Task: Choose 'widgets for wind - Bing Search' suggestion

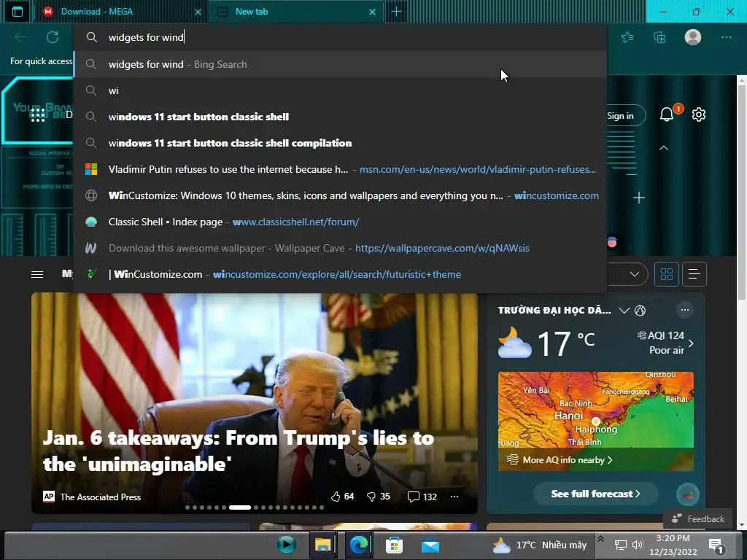Action: point(340,64)
